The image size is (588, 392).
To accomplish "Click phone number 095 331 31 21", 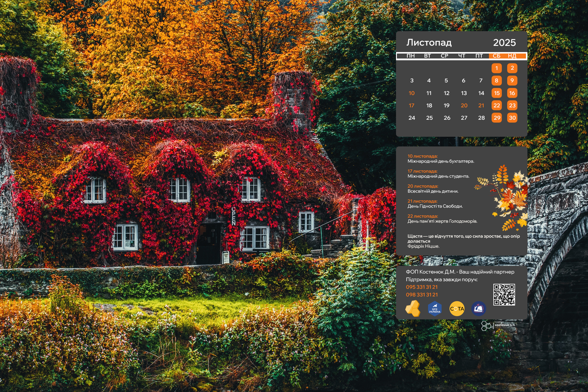I will click(x=422, y=287).
